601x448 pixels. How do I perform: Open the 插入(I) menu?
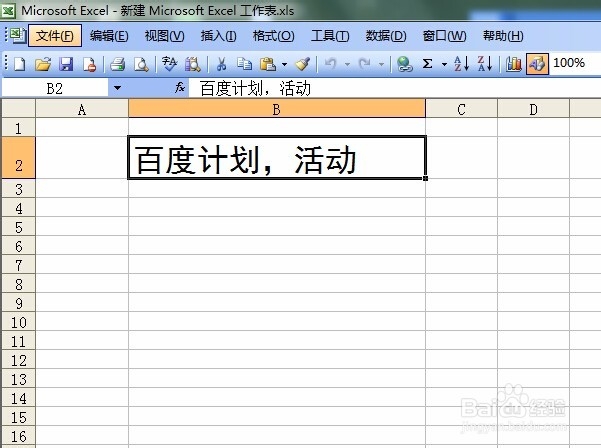click(x=218, y=36)
